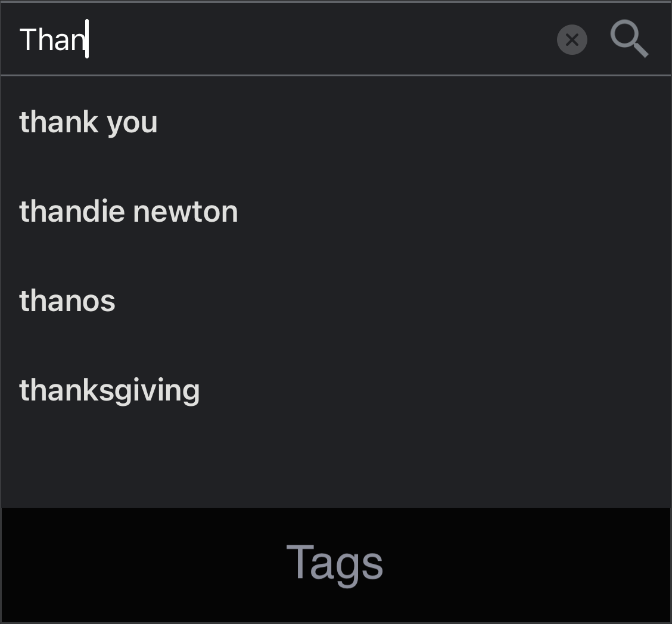Choose the last suggestion, 'thanksgiving'
This screenshot has width=672, height=624.
coord(336,390)
